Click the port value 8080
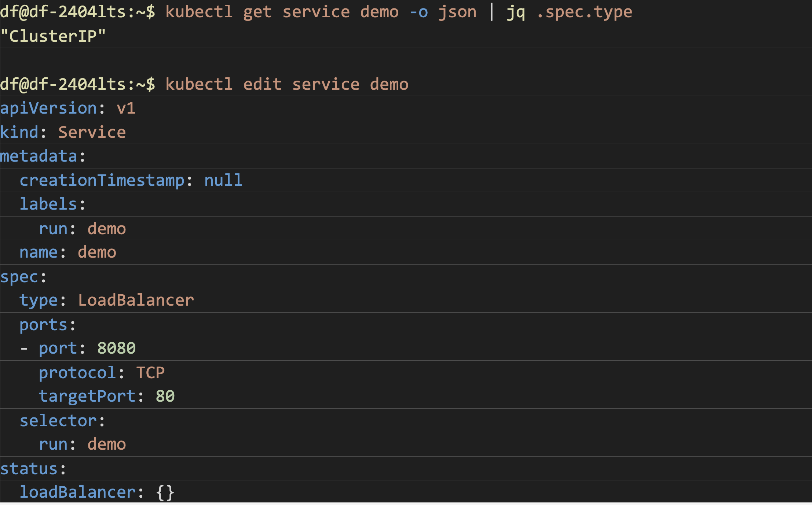The height and width of the screenshot is (505, 812). [116, 348]
